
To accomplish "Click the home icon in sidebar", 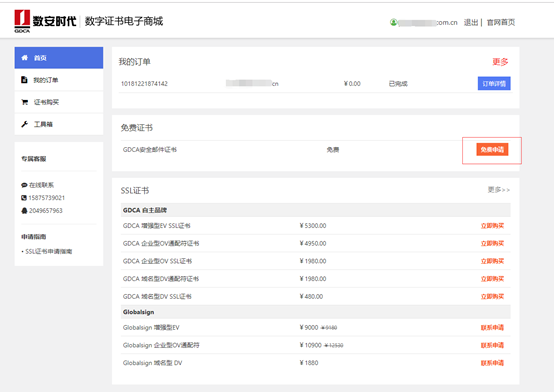I will point(24,58).
